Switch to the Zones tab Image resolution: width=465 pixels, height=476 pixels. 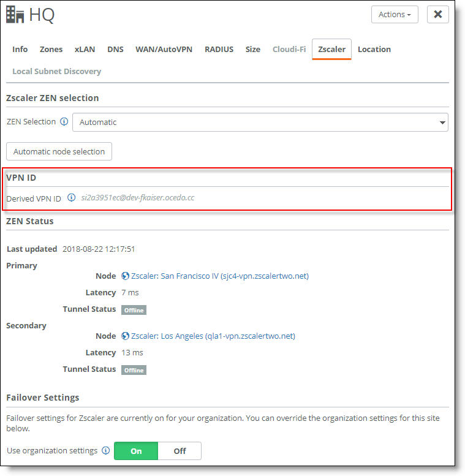pos(51,49)
